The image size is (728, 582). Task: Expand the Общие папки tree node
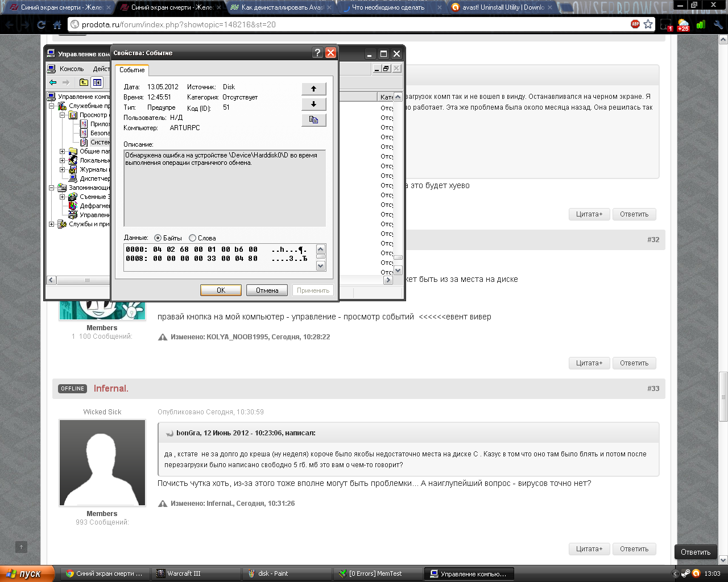click(x=63, y=151)
